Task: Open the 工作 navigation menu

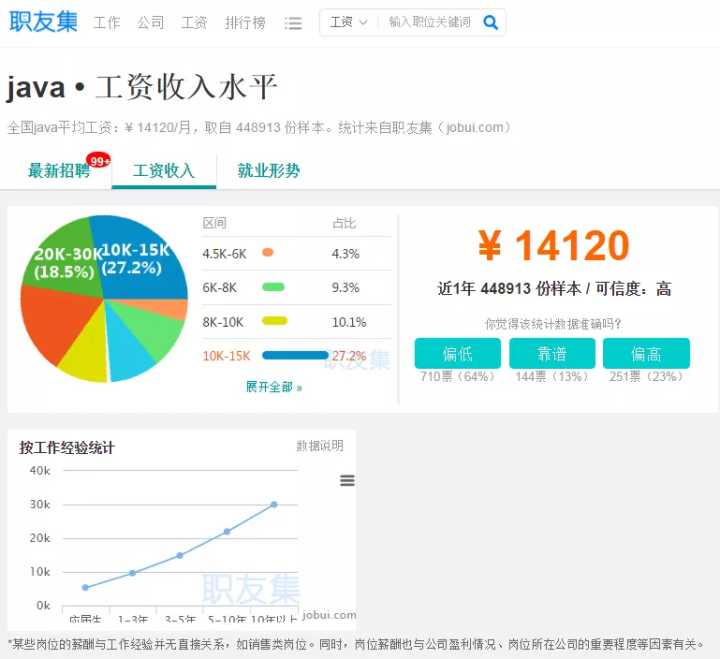Action: click(107, 22)
